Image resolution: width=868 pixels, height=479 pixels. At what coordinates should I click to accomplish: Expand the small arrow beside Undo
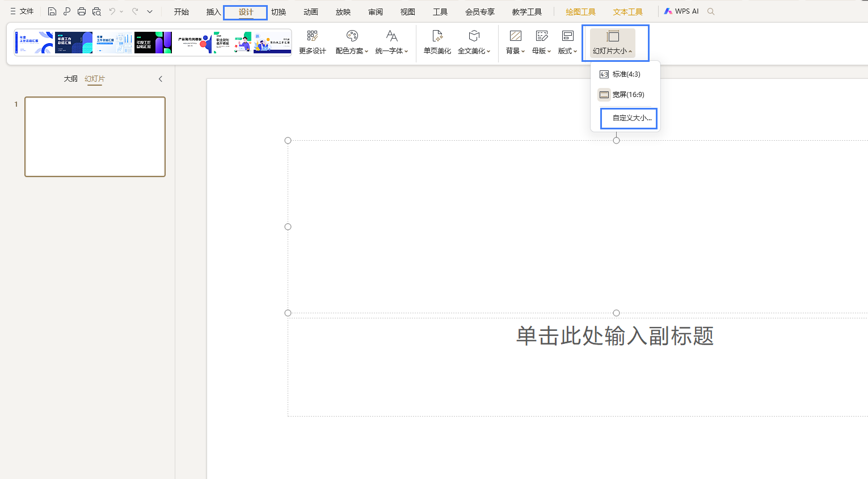(121, 11)
